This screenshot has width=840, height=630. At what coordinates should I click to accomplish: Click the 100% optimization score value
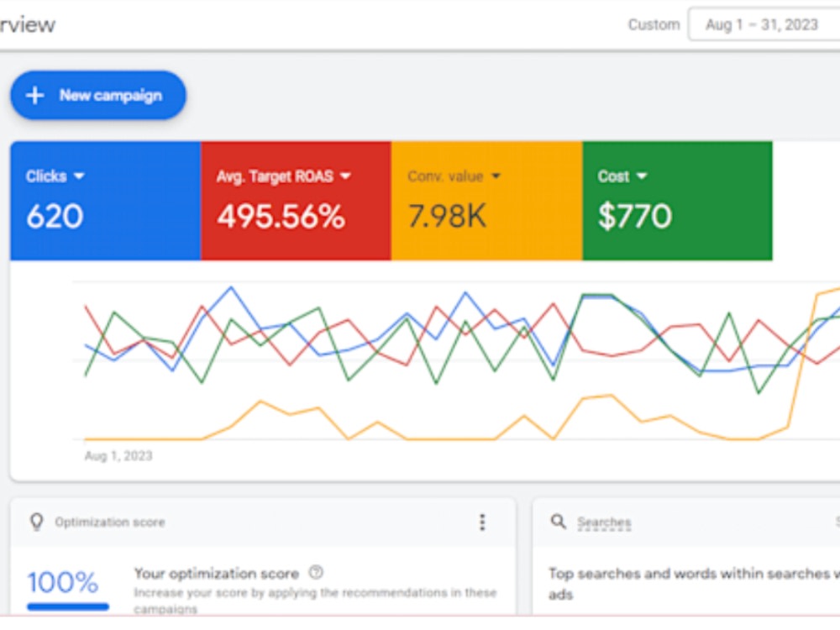[63, 582]
